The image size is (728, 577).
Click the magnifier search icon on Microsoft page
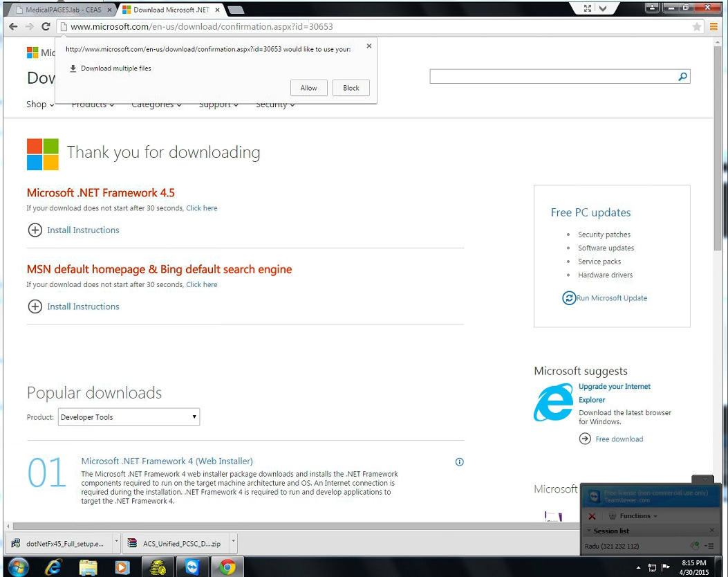(682, 77)
